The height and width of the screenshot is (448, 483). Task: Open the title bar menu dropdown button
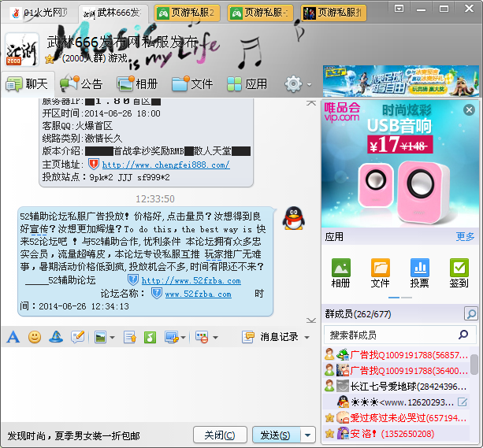399,9
